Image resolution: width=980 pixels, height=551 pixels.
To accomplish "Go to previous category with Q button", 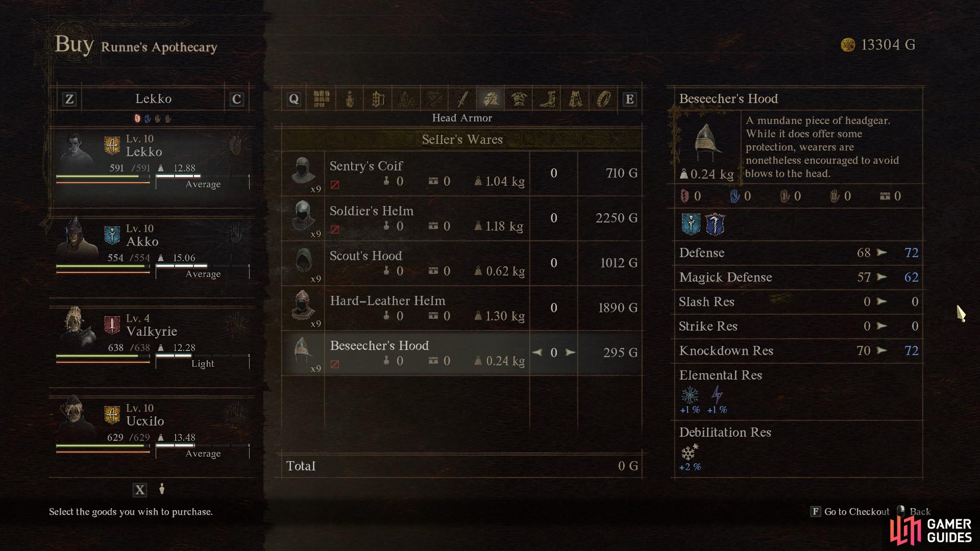I will coord(293,99).
